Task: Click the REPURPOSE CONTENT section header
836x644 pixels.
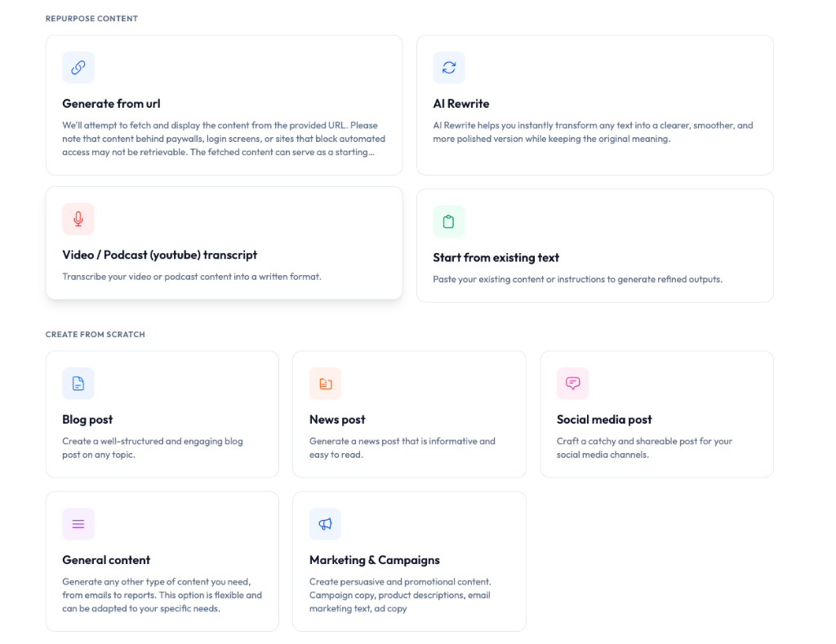Action: [x=91, y=18]
